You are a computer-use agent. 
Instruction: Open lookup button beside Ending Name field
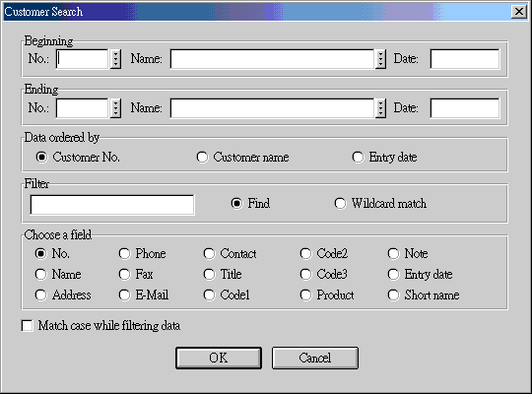coord(380,108)
